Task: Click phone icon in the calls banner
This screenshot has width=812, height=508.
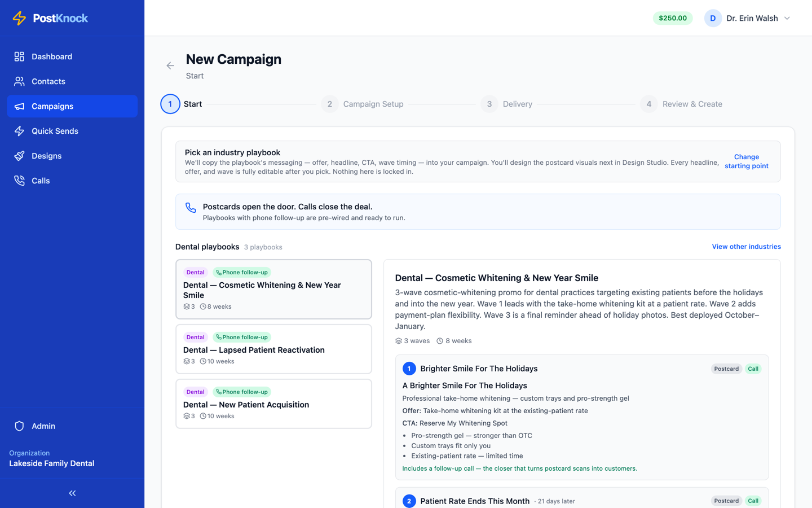Action: point(191,208)
